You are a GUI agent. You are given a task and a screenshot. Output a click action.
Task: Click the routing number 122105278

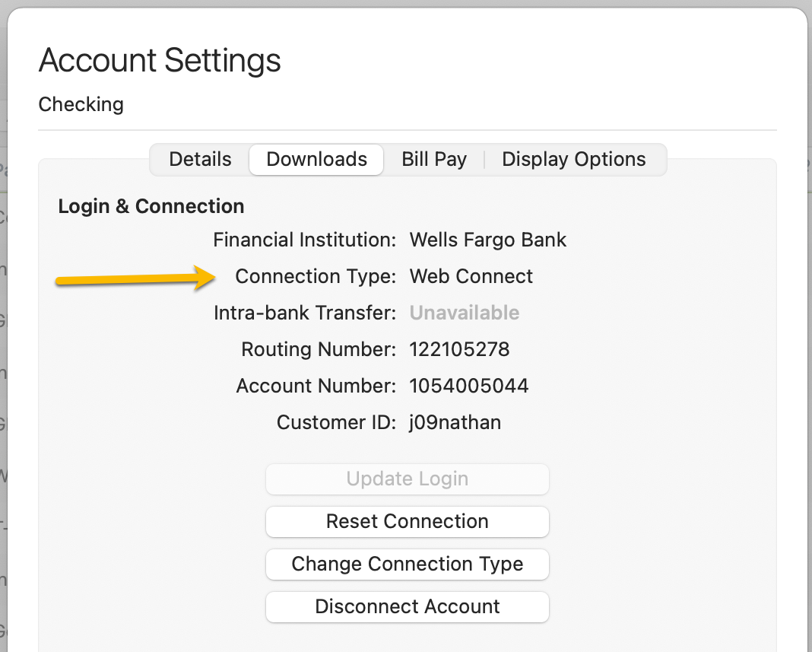point(459,350)
